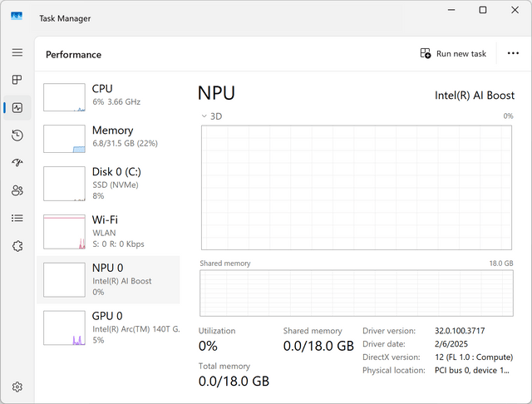Open the three-dot more options menu
Image resolution: width=532 pixels, height=404 pixels.
coord(513,53)
